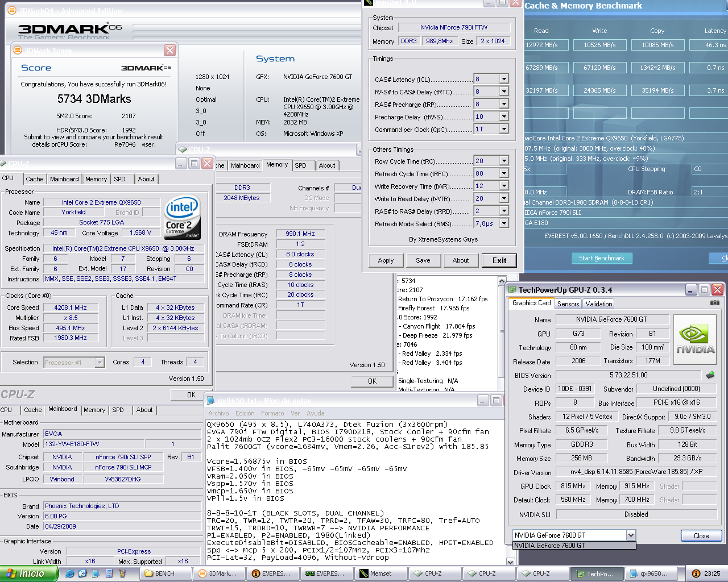This screenshot has height=582, width=728.
Task: Open RAS# to CAS# Delay (tRCD) dropdown
Action: pyautogui.click(x=504, y=92)
